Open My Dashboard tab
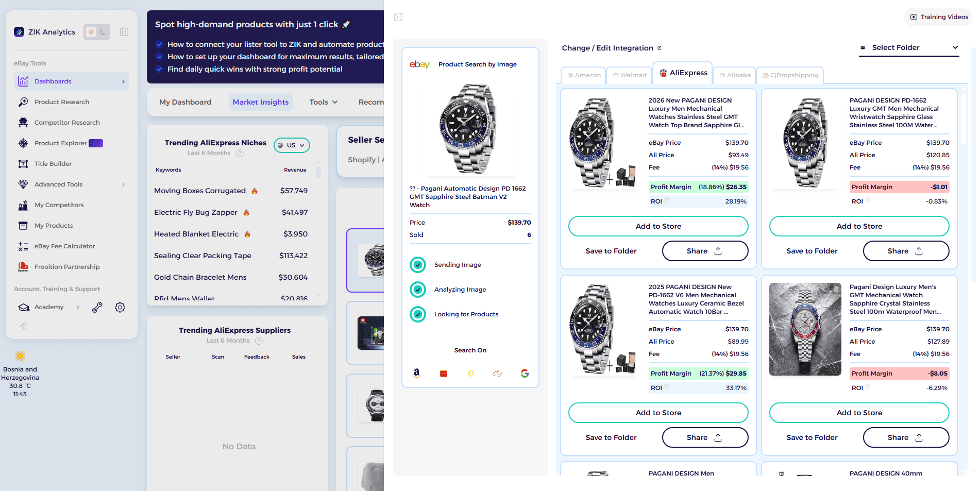 185,102
